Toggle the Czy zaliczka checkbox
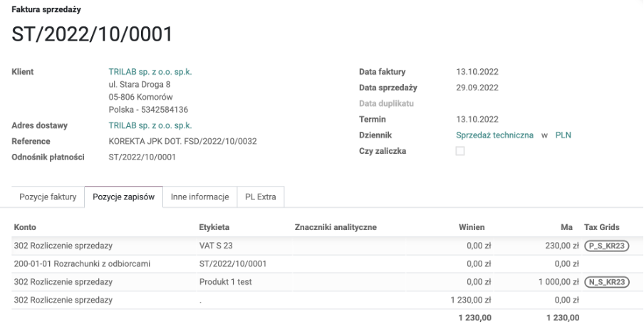 point(460,151)
